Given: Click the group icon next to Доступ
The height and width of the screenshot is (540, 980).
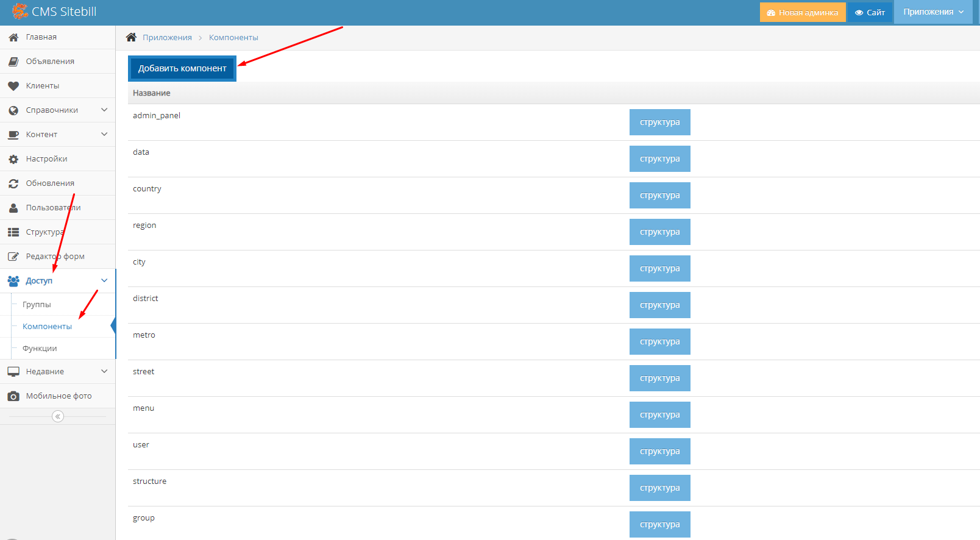Looking at the screenshot, I should (x=13, y=281).
